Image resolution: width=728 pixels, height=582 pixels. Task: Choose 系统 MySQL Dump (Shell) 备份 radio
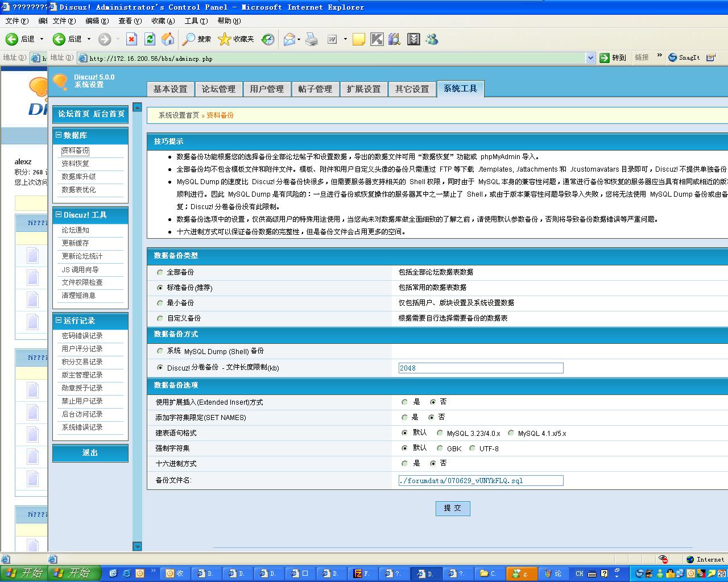[160, 351]
